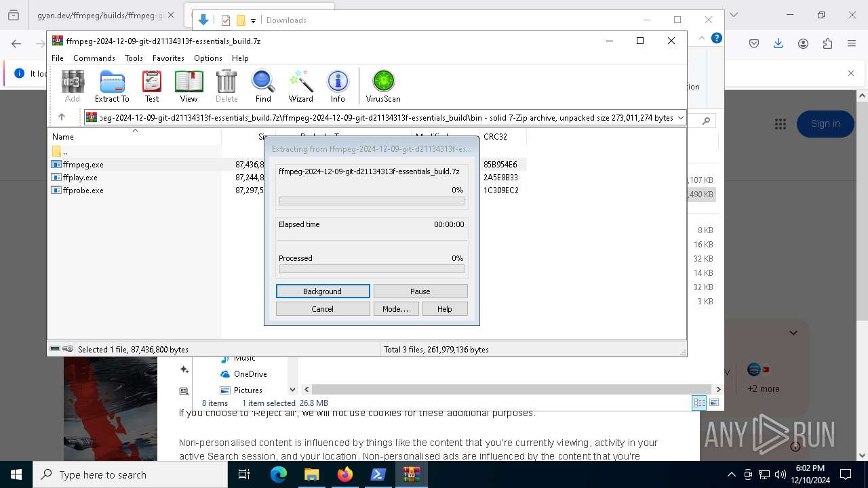The height and width of the screenshot is (488, 868).
Task: Run VirusScan from the toolbar
Action: point(383,86)
